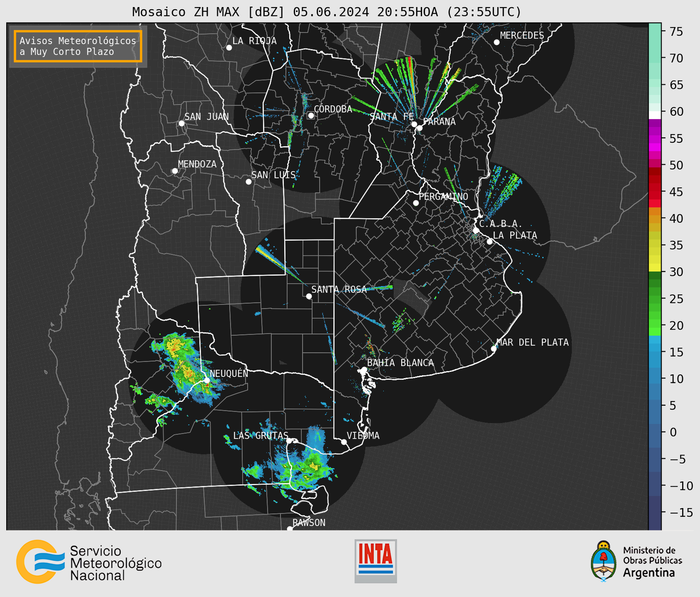Click the SAN JUAN city marker dot
Image resolution: width=700 pixels, height=597 pixels.
coord(181,123)
